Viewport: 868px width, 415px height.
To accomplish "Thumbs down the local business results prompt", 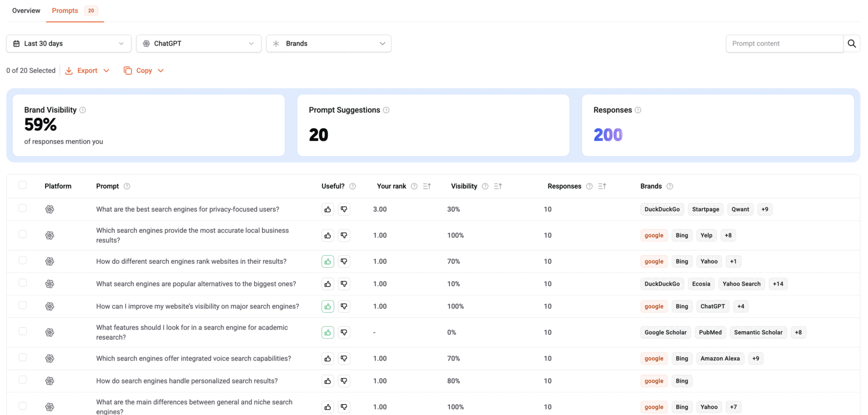I will pyautogui.click(x=344, y=235).
